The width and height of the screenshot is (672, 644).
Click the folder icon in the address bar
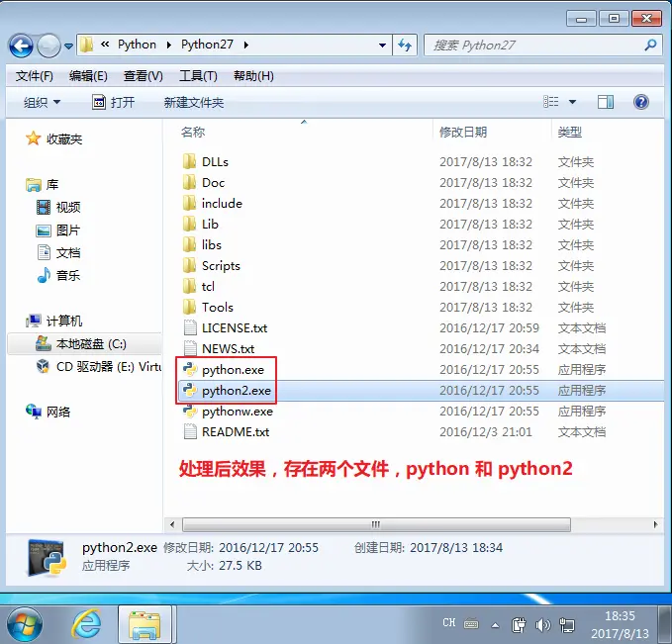86,45
